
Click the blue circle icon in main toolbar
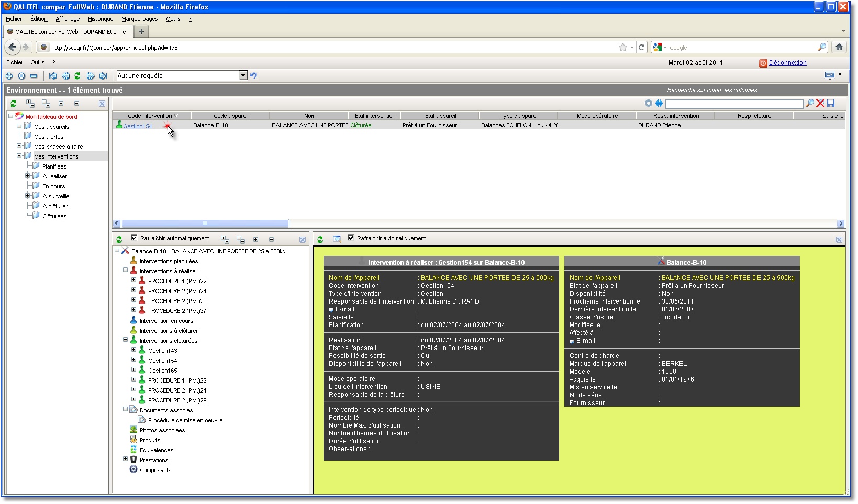[x=21, y=76]
